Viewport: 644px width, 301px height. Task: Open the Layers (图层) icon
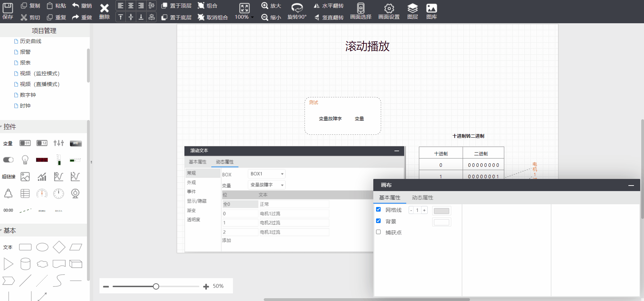tap(412, 8)
